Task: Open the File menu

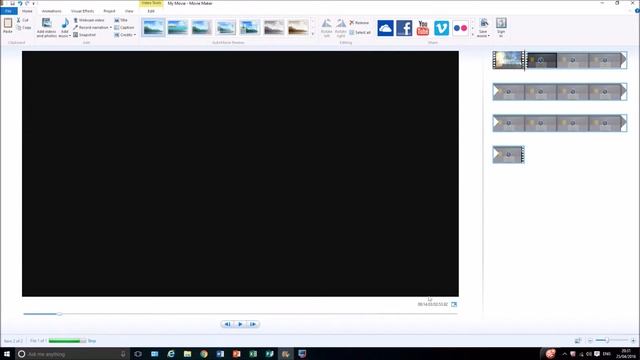Action: point(9,11)
